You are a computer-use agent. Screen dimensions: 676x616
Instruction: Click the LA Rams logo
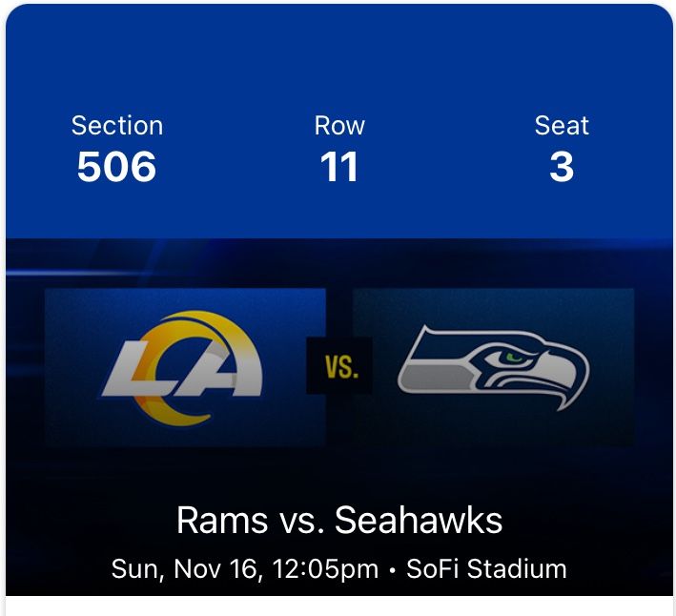(x=181, y=366)
